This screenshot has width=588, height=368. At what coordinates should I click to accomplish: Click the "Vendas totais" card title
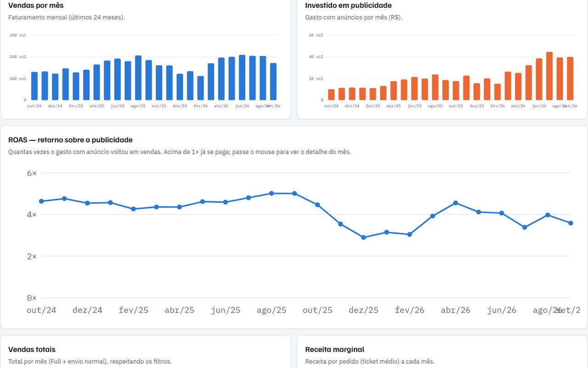[32, 350]
